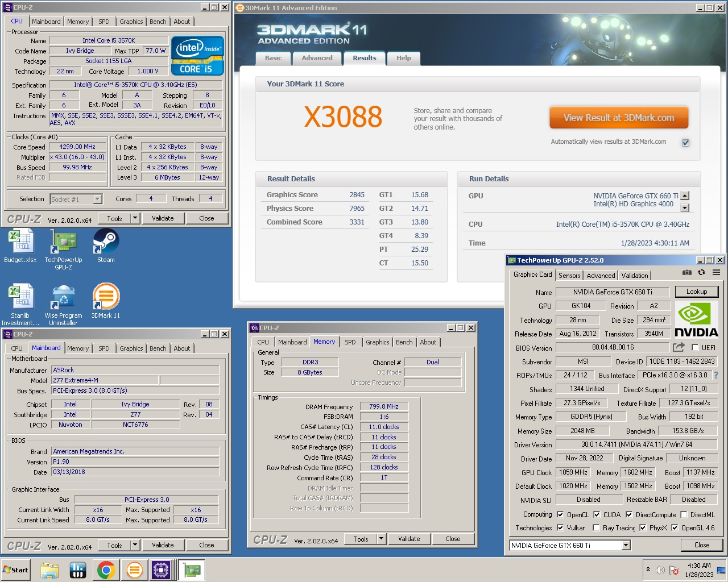Click the X3088 score text
This screenshot has height=582, width=728.
(343, 117)
